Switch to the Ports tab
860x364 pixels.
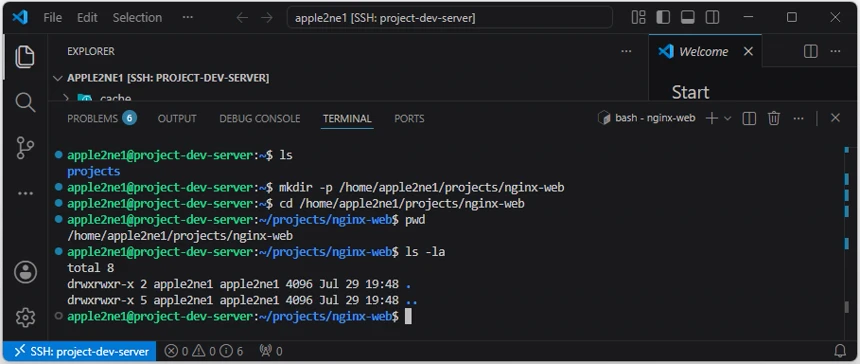[x=409, y=118]
